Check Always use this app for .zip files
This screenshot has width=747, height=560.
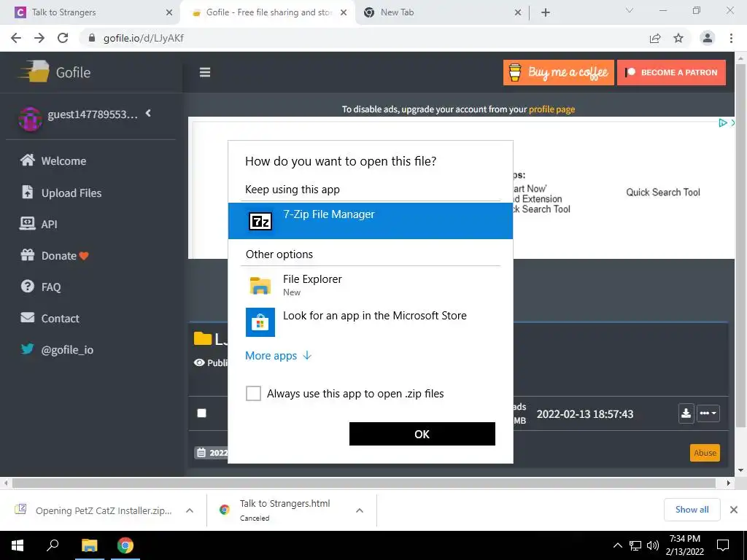pyautogui.click(x=253, y=393)
